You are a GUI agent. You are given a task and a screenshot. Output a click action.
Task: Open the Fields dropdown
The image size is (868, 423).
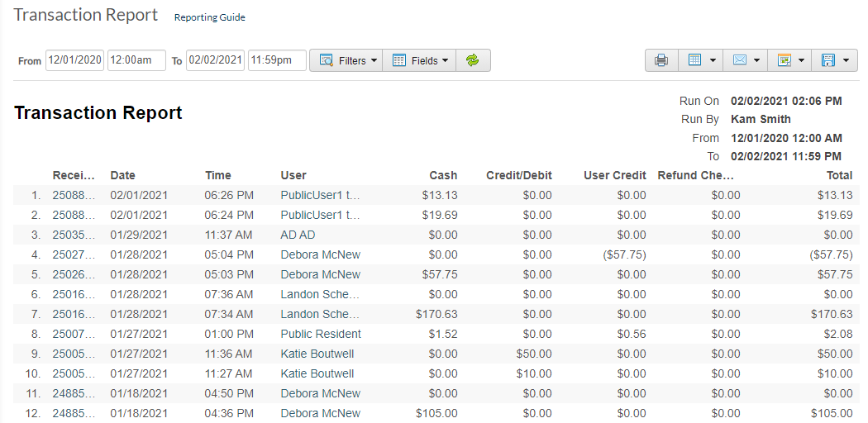(x=419, y=60)
